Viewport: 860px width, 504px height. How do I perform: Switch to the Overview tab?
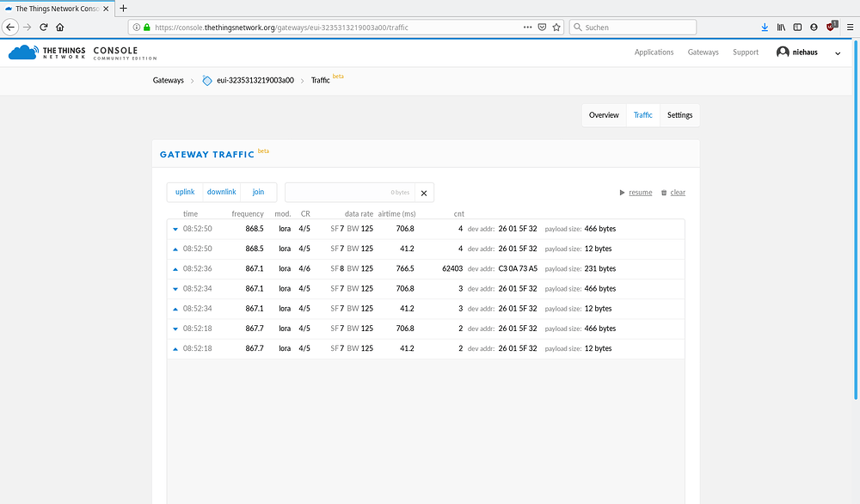(x=604, y=115)
